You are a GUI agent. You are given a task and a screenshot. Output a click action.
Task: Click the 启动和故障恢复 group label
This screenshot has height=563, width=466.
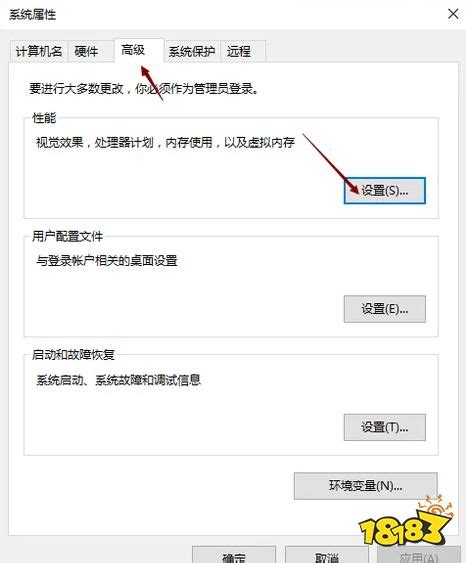point(73,355)
